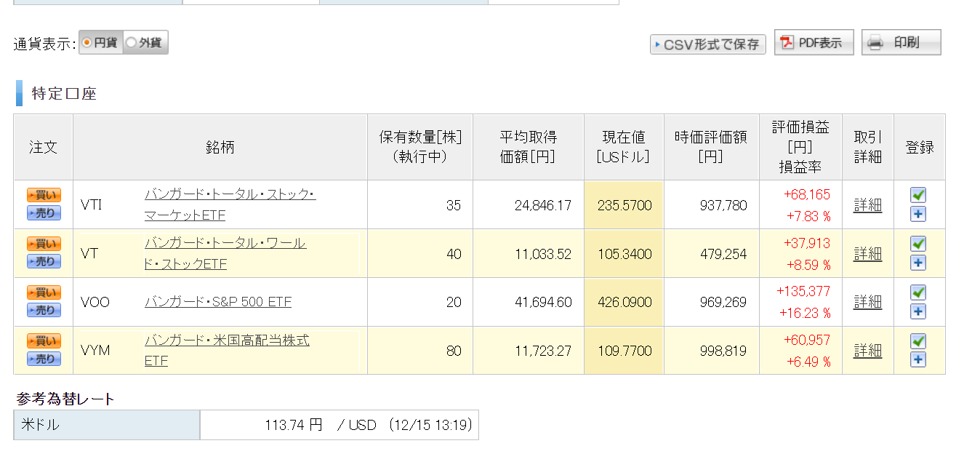Click the market value 479,254 for VT
Viewport: 980px width, 454px height.
point(722,255)
